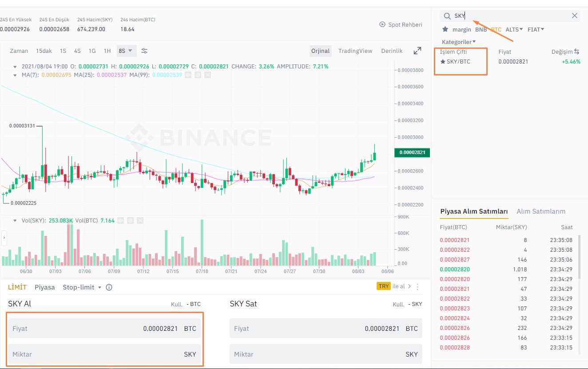Remove the MA indicator using its X icon
Image resolution: width=588 pixels, height=369 pixels.
[x=207, y=75]
